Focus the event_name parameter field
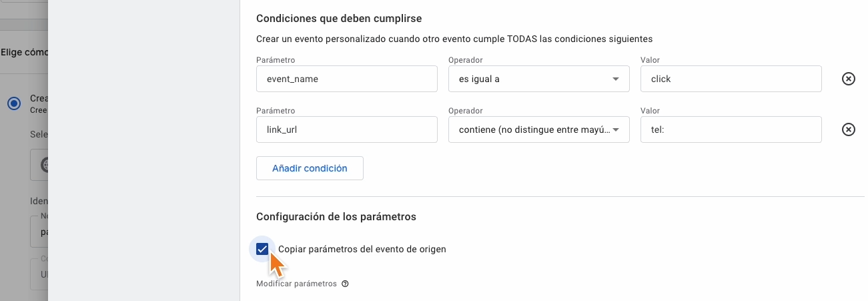The width and height of the screenshot is (868, 301). [x=347, y=79]
